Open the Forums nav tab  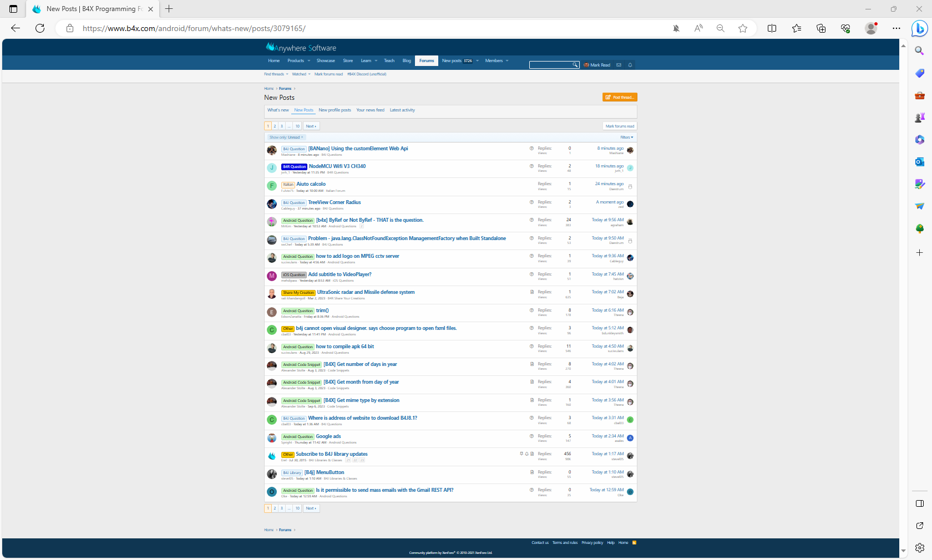[427, 61]
